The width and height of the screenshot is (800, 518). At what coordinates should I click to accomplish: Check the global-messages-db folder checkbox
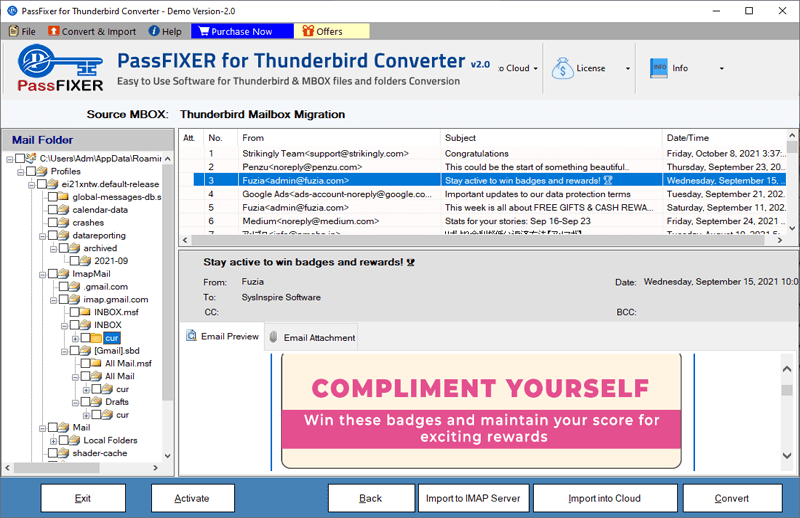coord(53,196)
